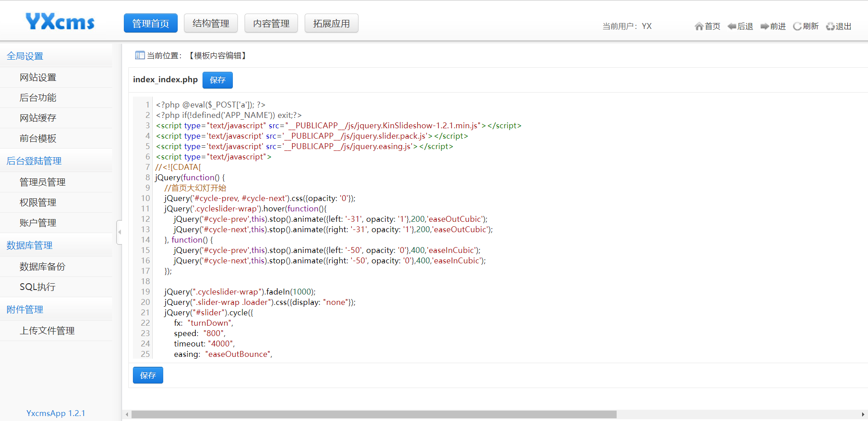Place cursor on the @eval($_POST['a']) code line
This screenshot has width=868, height=421.
click(211, 105)
